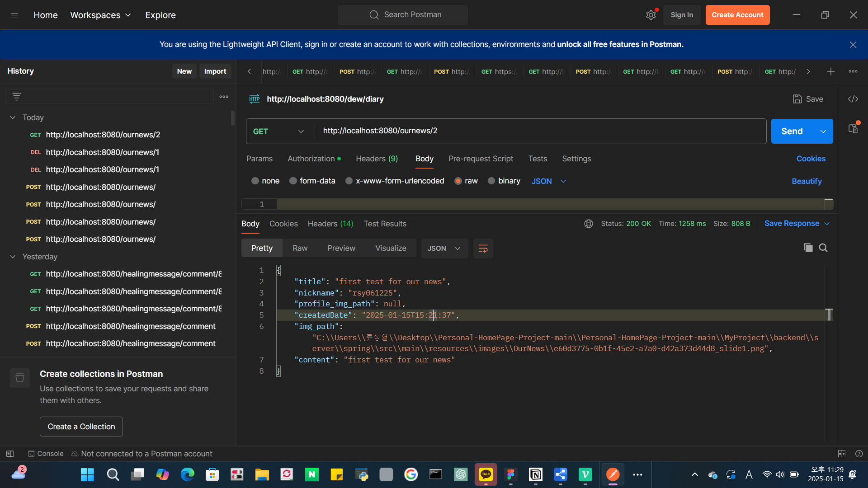Click Create a Collection button
The width and height of the screenshot is (868, 488).
coord(81,427)
